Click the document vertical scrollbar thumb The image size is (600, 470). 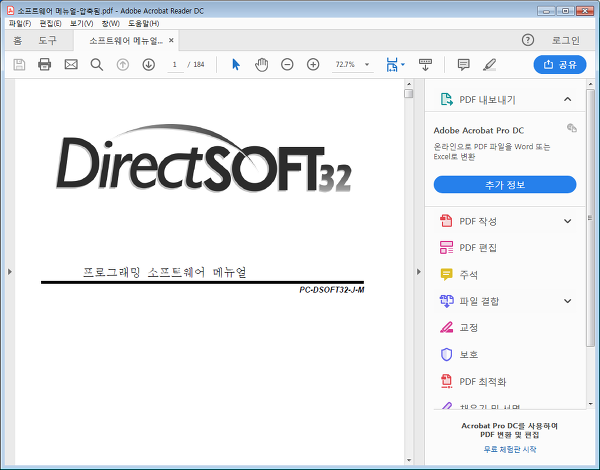(x=409, y=93)
